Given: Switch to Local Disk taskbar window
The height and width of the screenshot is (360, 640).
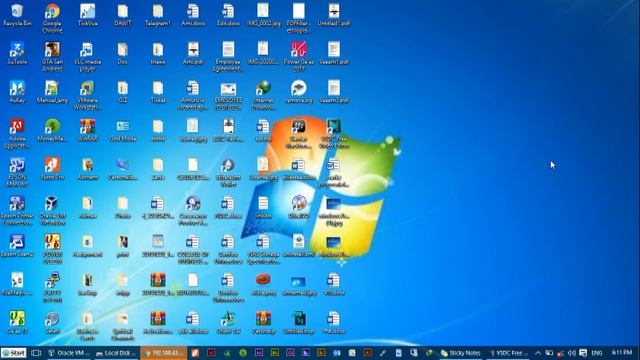Looking at the screenshot, I should coord(117,353).
